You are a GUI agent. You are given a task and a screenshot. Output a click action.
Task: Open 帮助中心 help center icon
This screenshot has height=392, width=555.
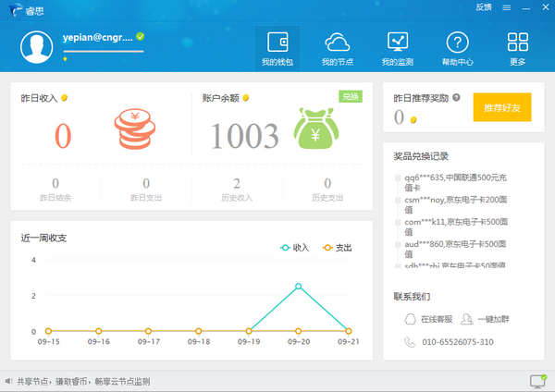457,48
